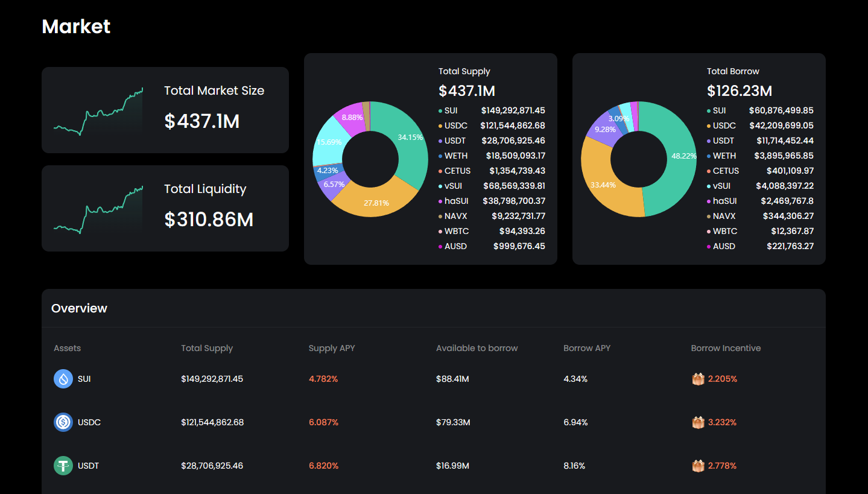
Task: Click the SUI asset name in Overview
Action: (84, 379)
